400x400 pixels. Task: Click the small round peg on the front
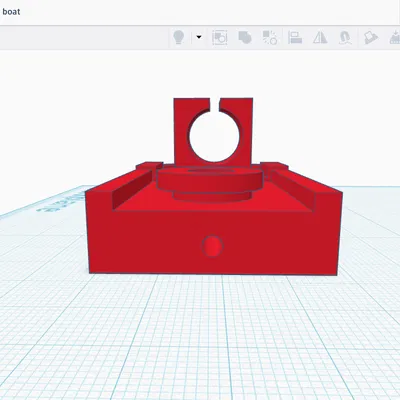point(213,246)
